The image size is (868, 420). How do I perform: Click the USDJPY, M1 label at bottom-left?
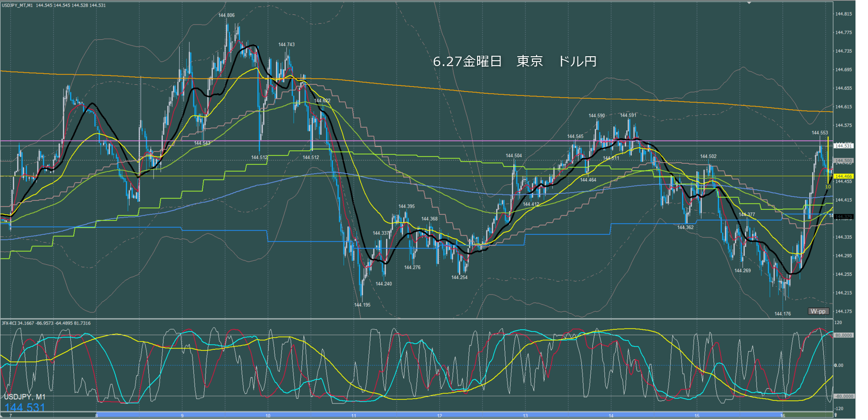coord(25,397)
